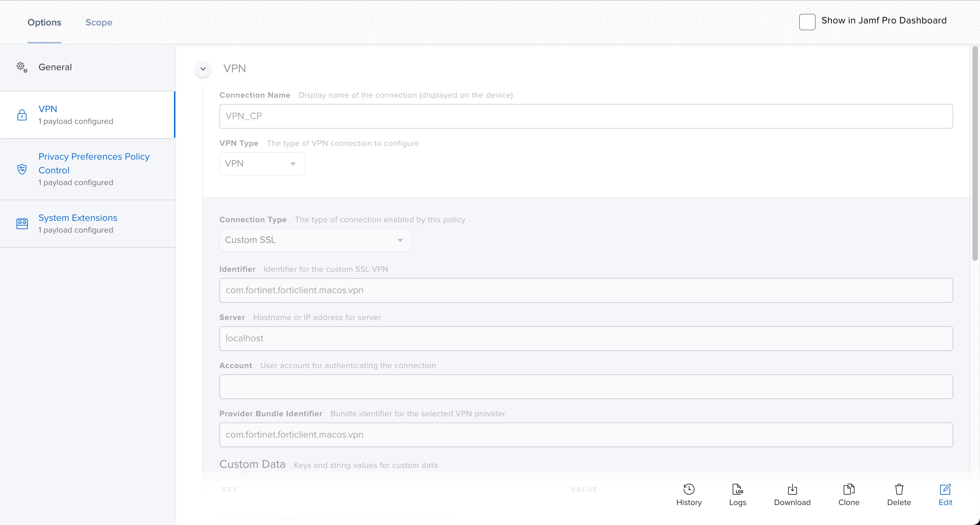This screenshot has height=525, width=980.
Task: Delete the profile using trash icon
Action: tap(899, 489)
